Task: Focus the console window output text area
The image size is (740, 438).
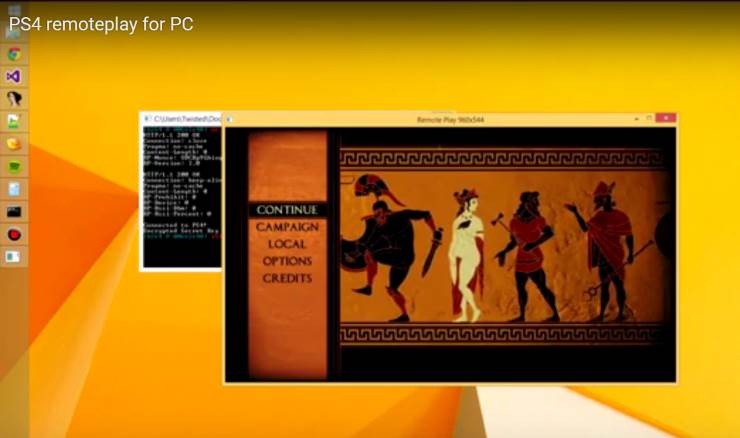Action: point(180,200)
